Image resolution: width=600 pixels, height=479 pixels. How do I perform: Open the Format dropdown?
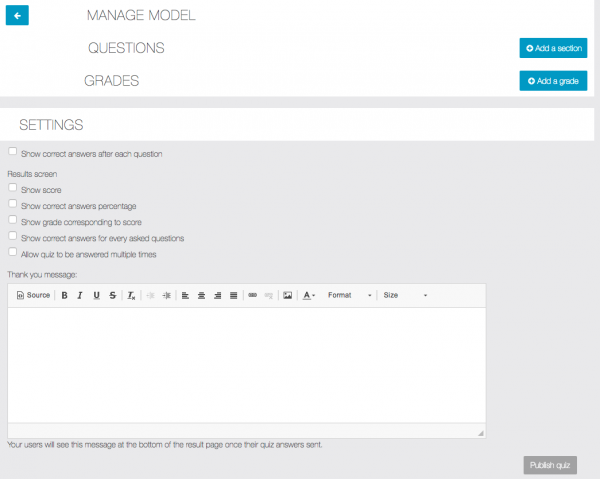(349, 295)
